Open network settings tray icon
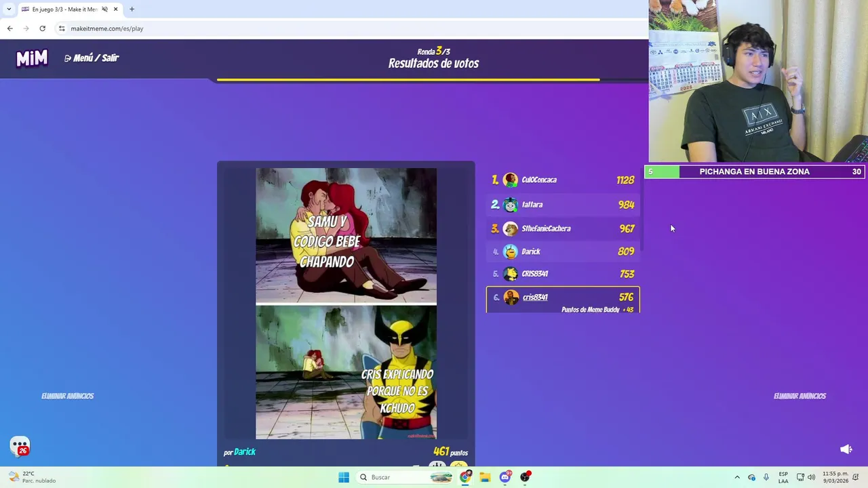The image size is (868, 488). pyautogui.click(x=800, y=477)
